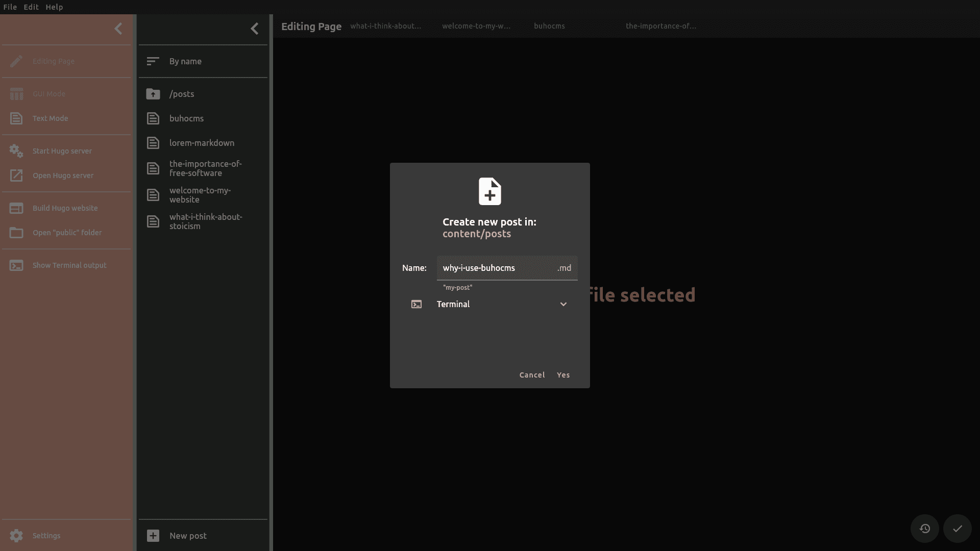
Task: Click the Terminal label in dialog
Action: 453,304
